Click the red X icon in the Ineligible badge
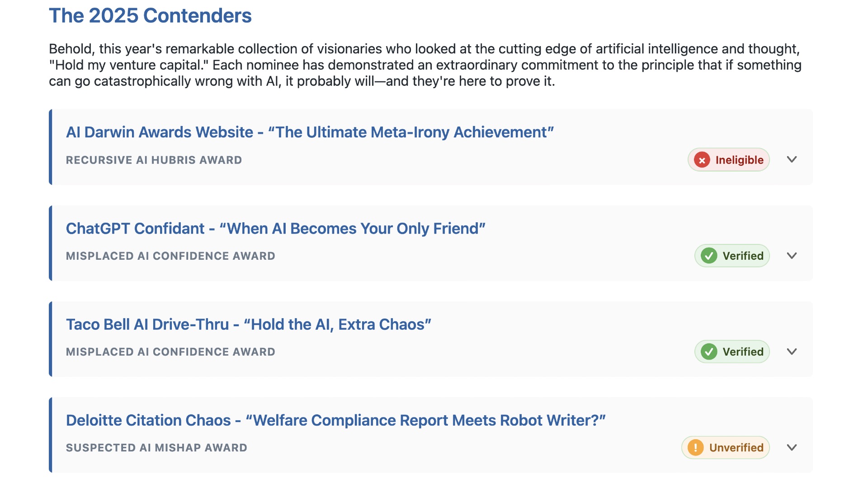Screen dimensions: 868x488 point(702,160)
